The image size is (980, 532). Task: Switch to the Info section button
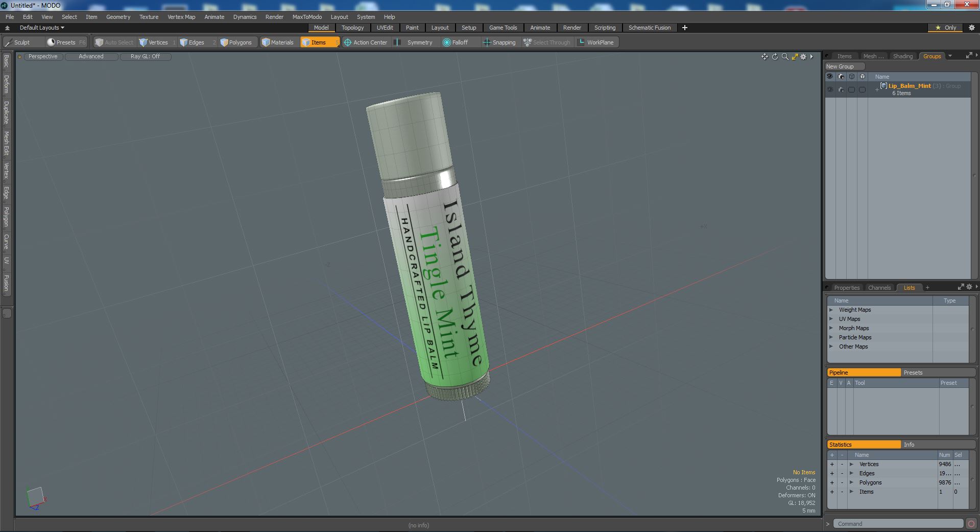[938, 445]
